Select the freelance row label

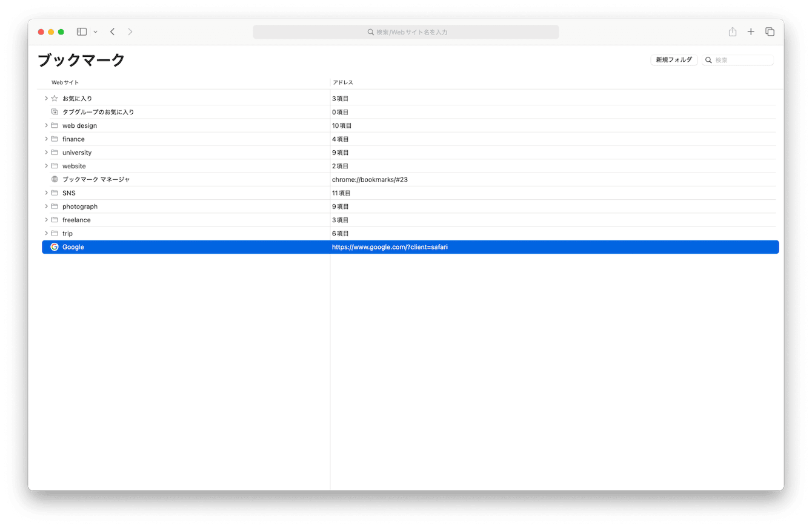point(76,220)
